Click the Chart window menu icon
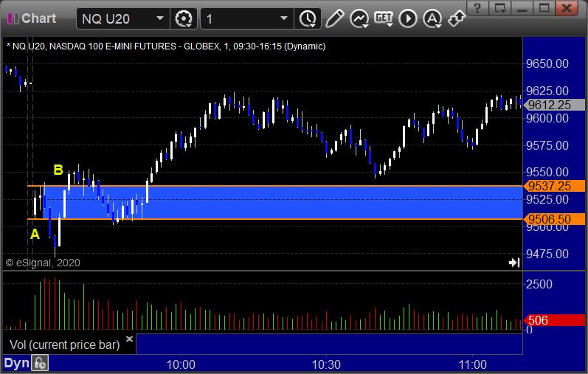Image resolution: width=588 pixels, height=374 pixels. pyautogui.click(x=13, y=18)
